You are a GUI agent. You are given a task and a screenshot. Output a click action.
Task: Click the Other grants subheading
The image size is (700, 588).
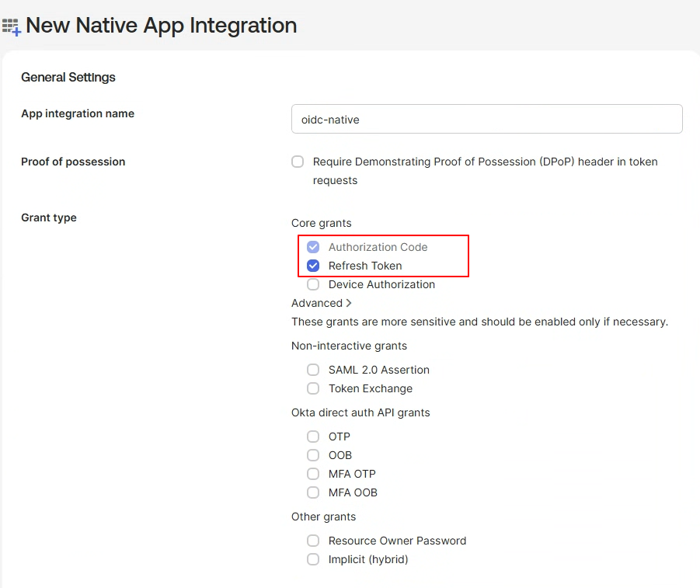coord(324,517)
